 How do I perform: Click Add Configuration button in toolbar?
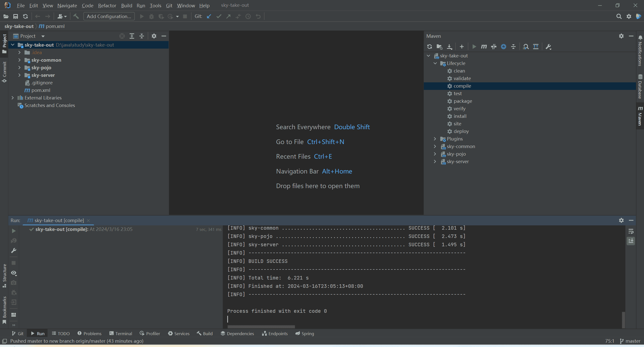[108, 16]
